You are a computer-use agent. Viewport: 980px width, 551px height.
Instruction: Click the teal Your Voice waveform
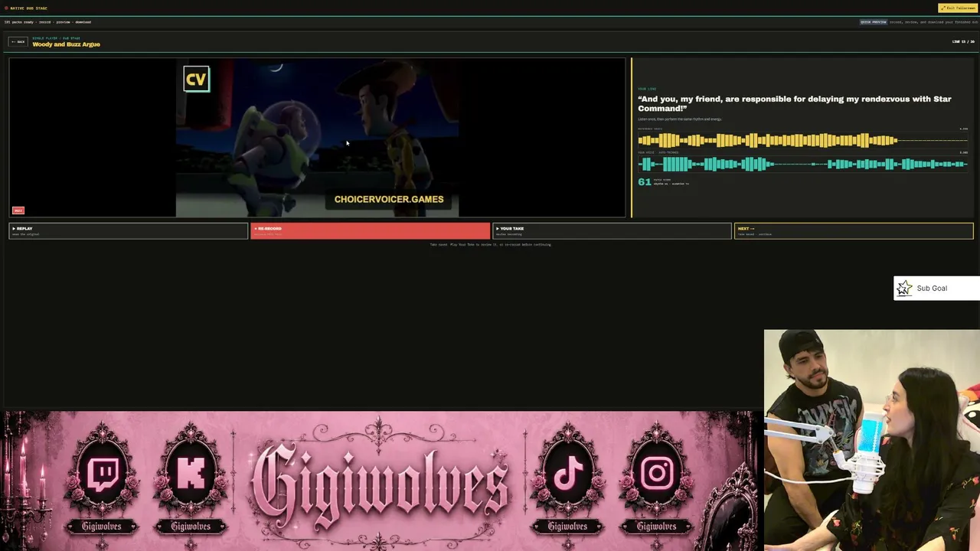tap(802, 164)
